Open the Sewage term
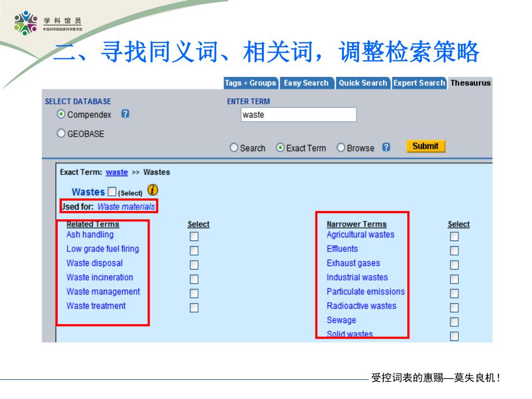This screenshot has height=399, width=532. [x=341, y=320]
